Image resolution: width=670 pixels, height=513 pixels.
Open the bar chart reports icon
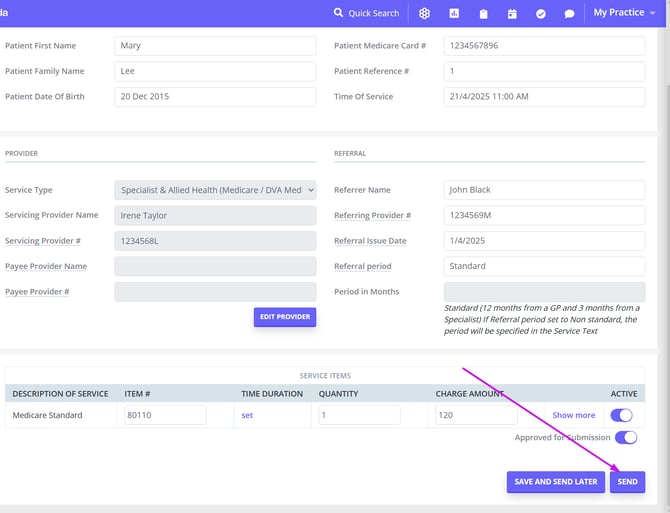coord(454,13)
